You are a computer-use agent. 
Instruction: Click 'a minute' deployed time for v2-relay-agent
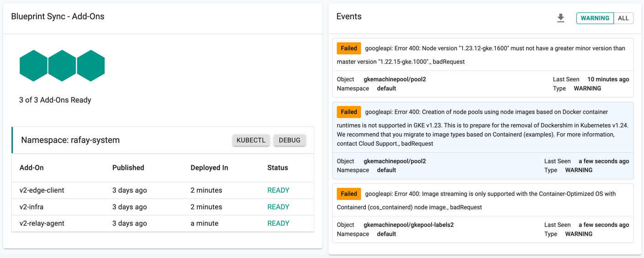[205, 223]
